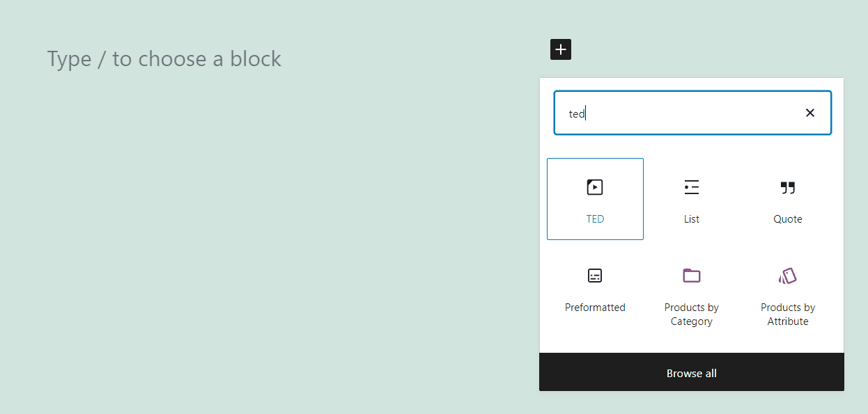This screenshot has width=868, height=414.
Task: Select the highlighted TED search result
Action: (595, 198)
